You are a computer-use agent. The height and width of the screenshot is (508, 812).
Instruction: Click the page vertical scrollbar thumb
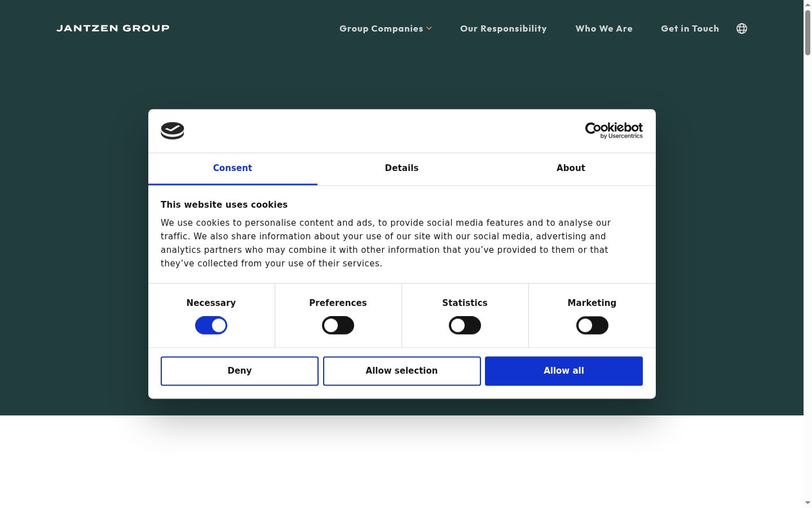tap(807, 32)
